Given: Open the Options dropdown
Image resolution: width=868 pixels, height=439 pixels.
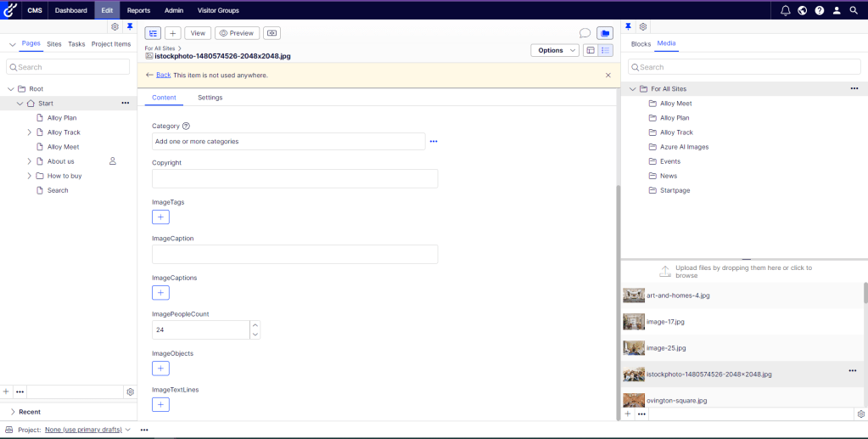Looking at the screenshot, I should point(554,50).
